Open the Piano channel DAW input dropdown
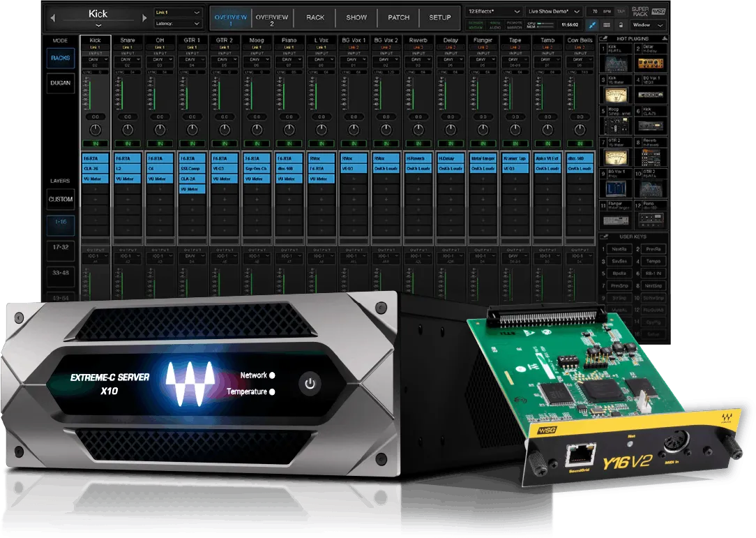This screenshot has width=756, height=538. (289, 59)
